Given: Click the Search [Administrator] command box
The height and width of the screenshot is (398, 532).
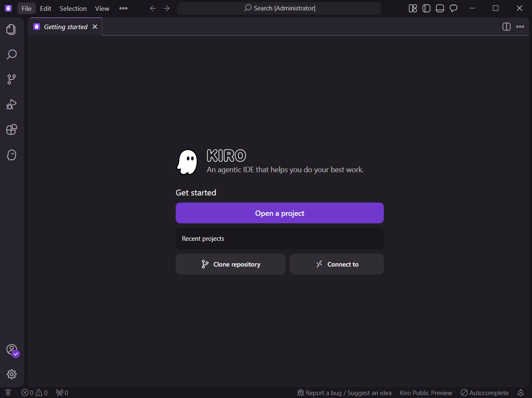Looking at the screenshot, I should (279, 8).
